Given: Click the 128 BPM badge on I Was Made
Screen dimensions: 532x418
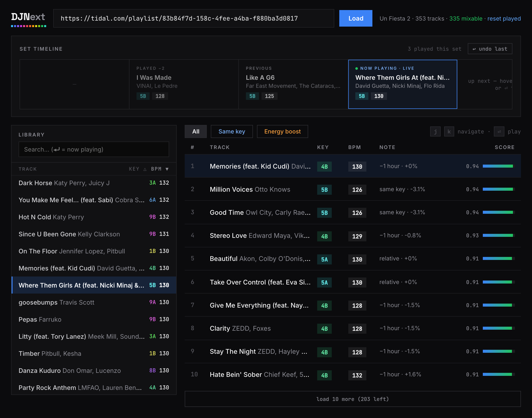Looking at the screenshot, I should click(x=160, y=96).
